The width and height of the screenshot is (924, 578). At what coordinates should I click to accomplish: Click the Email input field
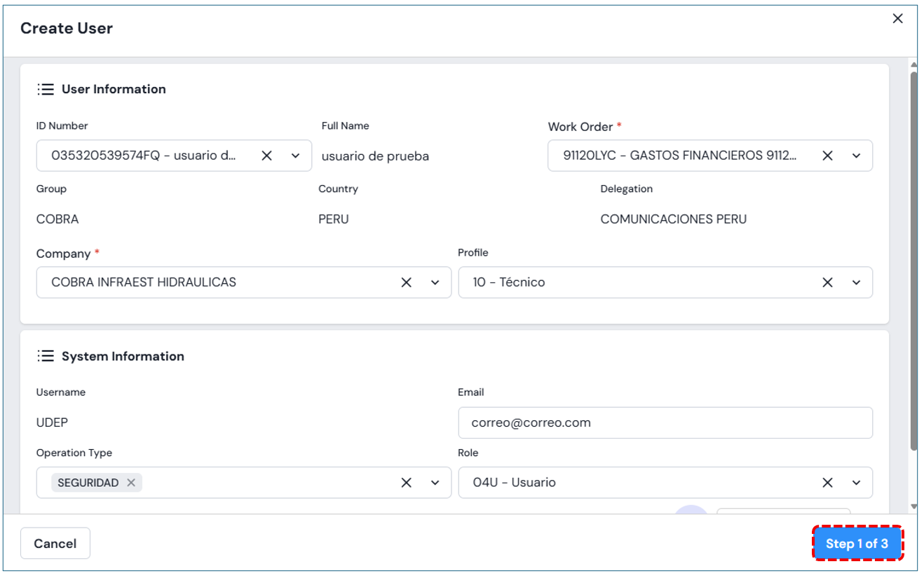click(665, 422)
